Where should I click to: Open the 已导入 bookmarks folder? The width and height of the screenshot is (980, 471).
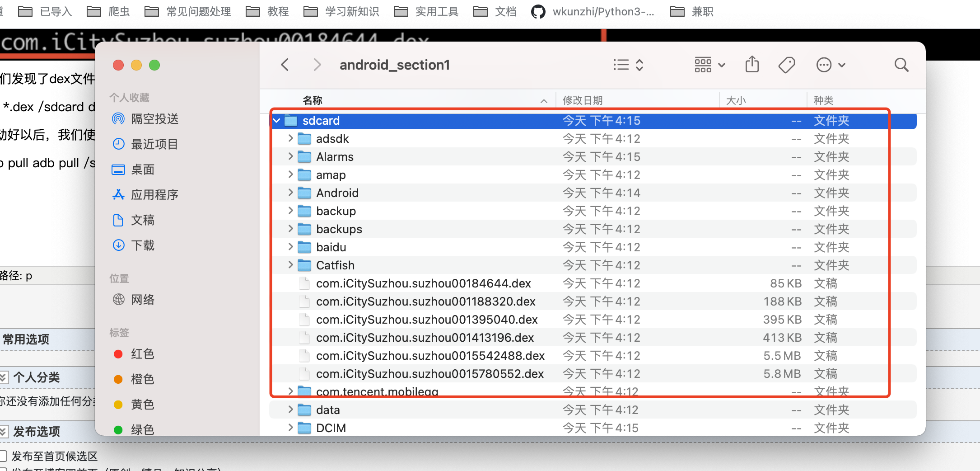pos(45,12)
